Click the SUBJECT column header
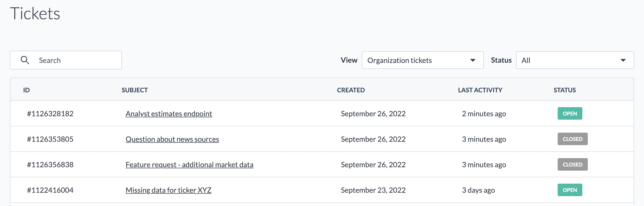644x206 pixels. [135, 90]
